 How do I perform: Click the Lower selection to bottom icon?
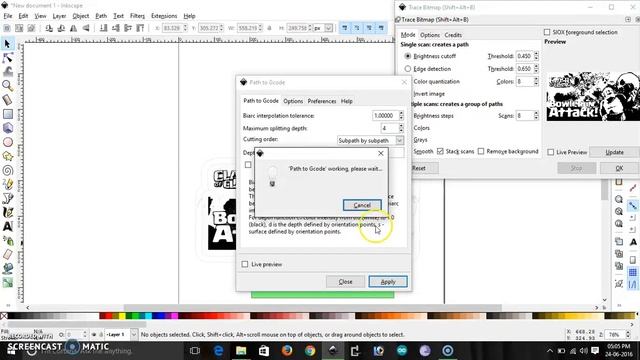[104, 28]
